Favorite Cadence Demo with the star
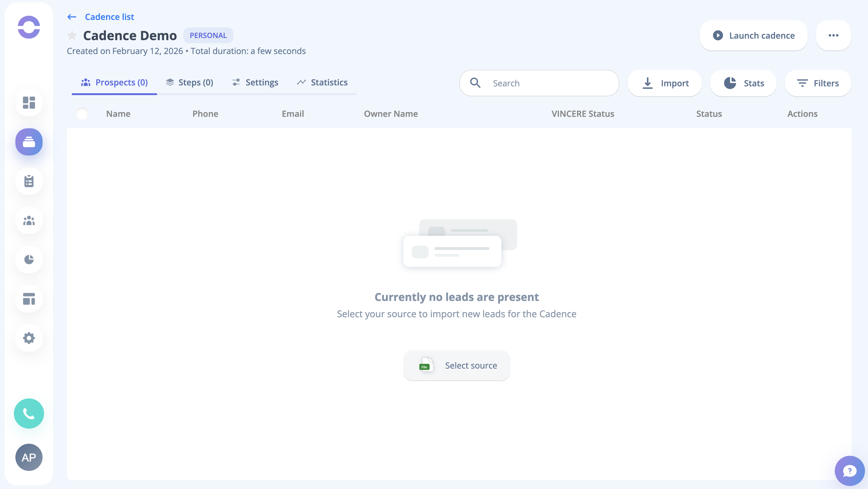The image size is (868, 489). click(x=72, y=35)
